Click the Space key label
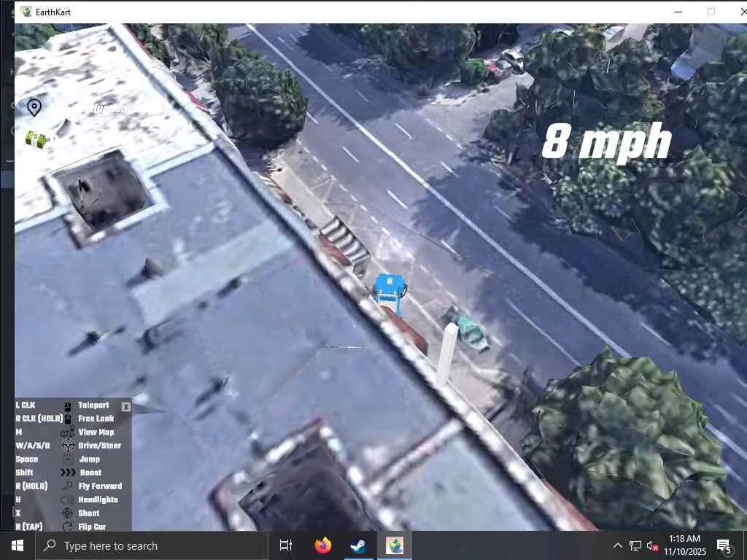Viewport: 747px width, 560px height. 27,459
